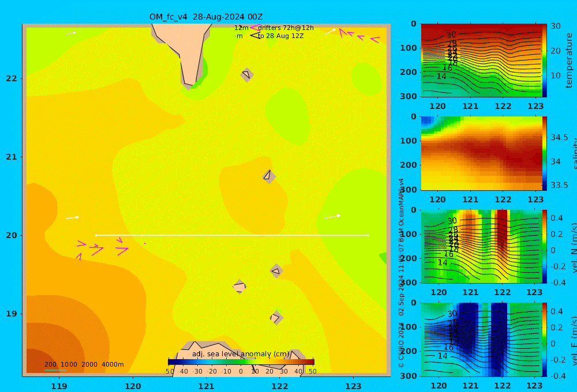577x392 pixels.
Task: Click the "1000" bathymetry legend value
Action: point(69,364)
